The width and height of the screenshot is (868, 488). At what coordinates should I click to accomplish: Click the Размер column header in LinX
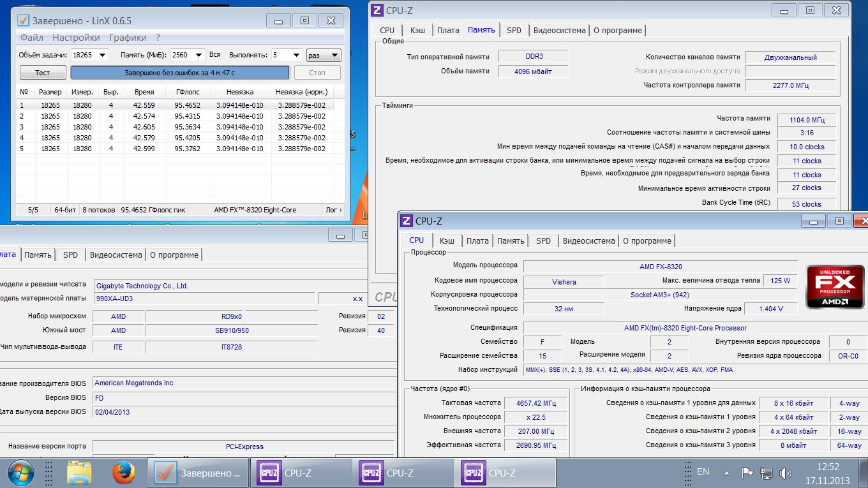coord(50,92)
